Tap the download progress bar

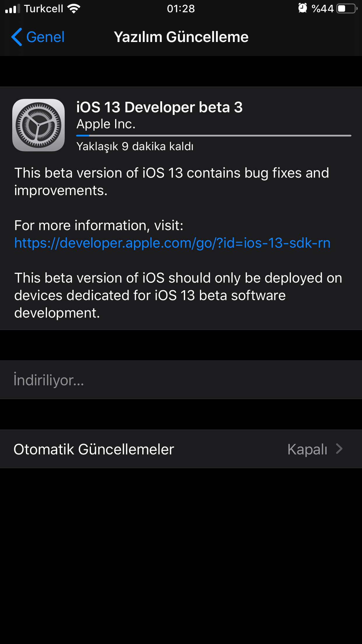click(x=214, y=136)
